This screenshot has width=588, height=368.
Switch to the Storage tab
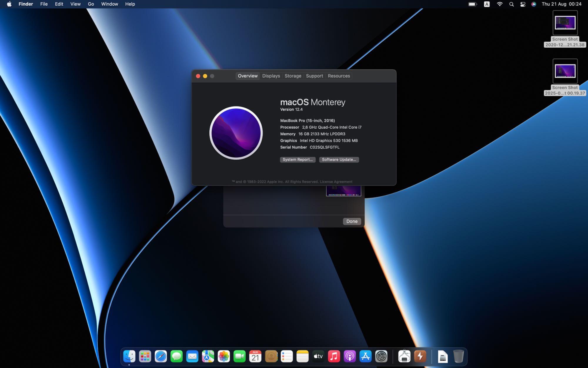(x=293, y=76)
